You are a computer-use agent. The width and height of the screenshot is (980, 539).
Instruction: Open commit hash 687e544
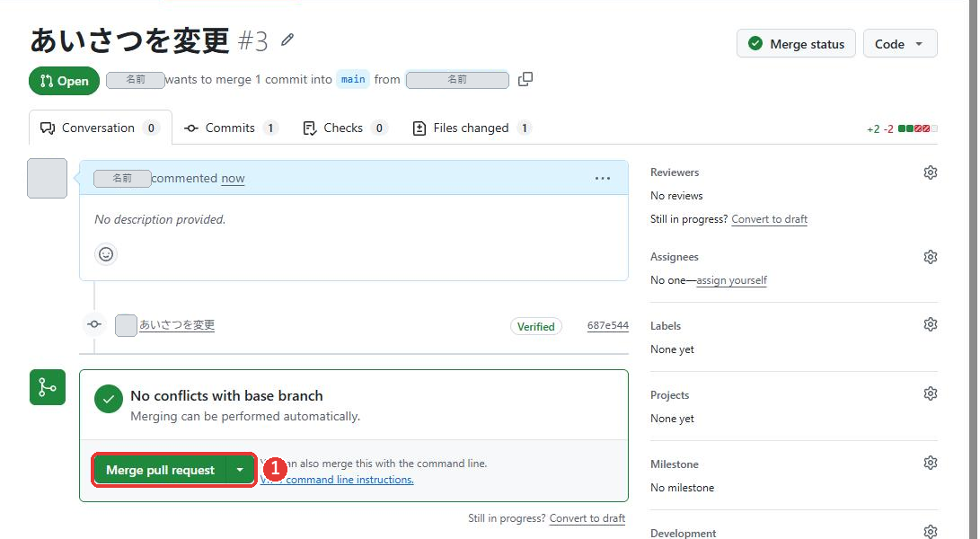pyautogui.click(x=608, y=325)
